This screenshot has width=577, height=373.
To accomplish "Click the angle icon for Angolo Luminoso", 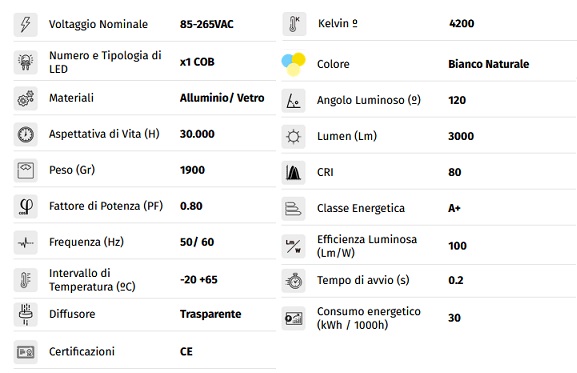I will 293,100.
